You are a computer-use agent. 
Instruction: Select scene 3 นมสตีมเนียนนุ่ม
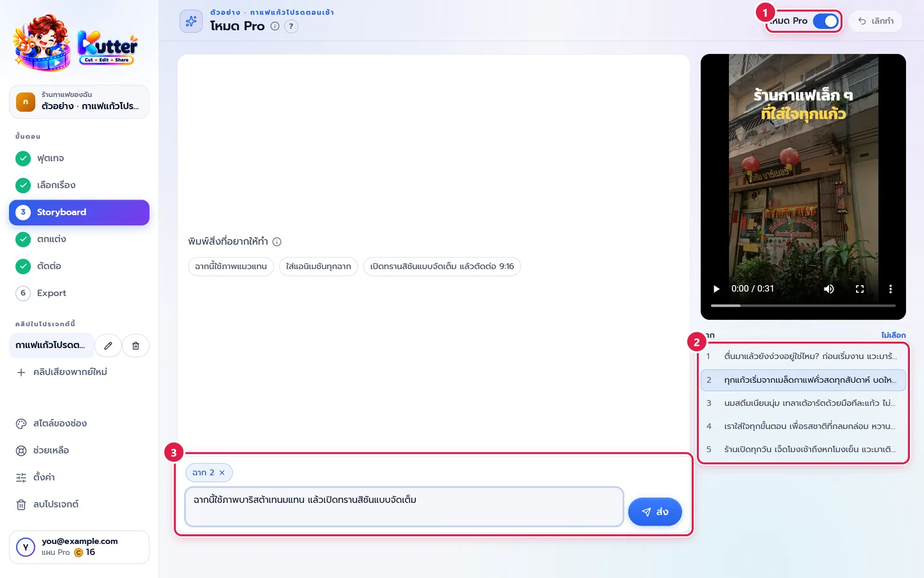[803, 403]
